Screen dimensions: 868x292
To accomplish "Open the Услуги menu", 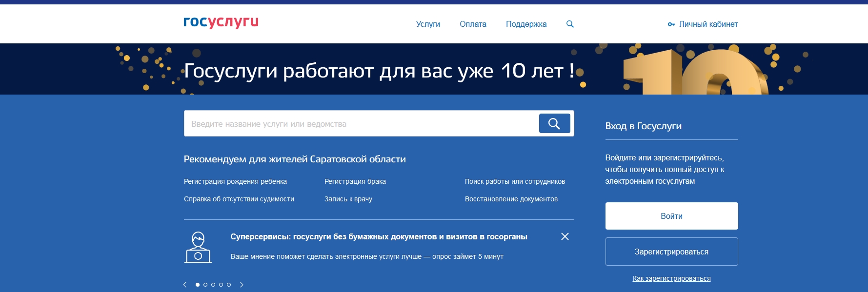I will click(x=427, y=24).
